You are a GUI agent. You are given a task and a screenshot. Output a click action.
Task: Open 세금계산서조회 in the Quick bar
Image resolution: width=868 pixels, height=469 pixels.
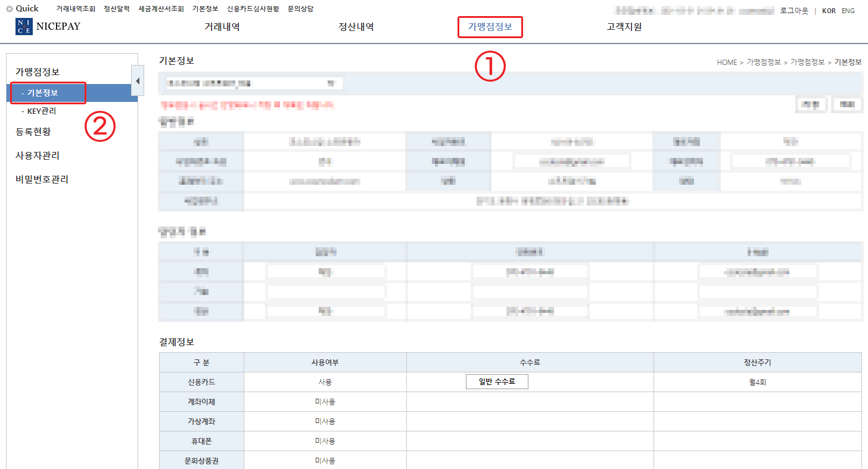[x=162, y=8]
